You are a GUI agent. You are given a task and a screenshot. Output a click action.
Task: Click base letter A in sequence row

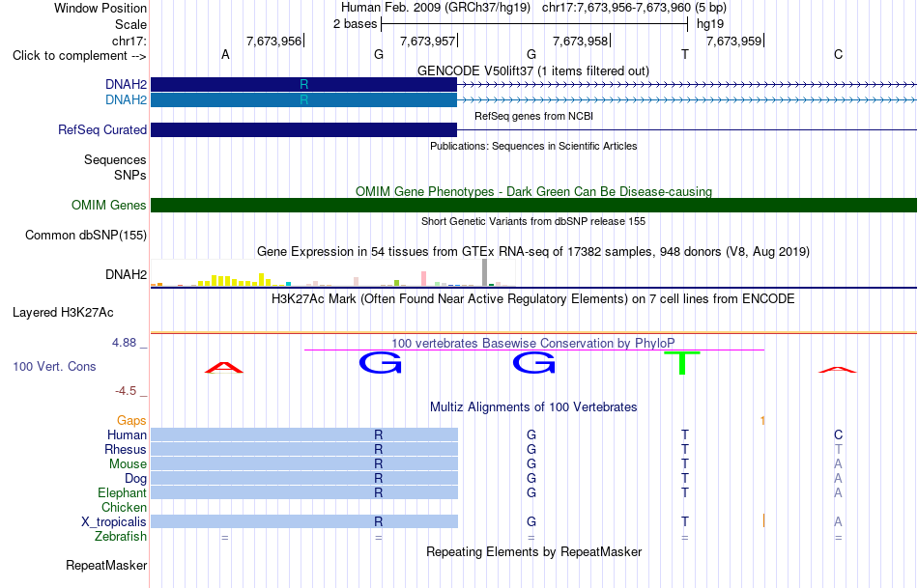[x=225, y=55]
